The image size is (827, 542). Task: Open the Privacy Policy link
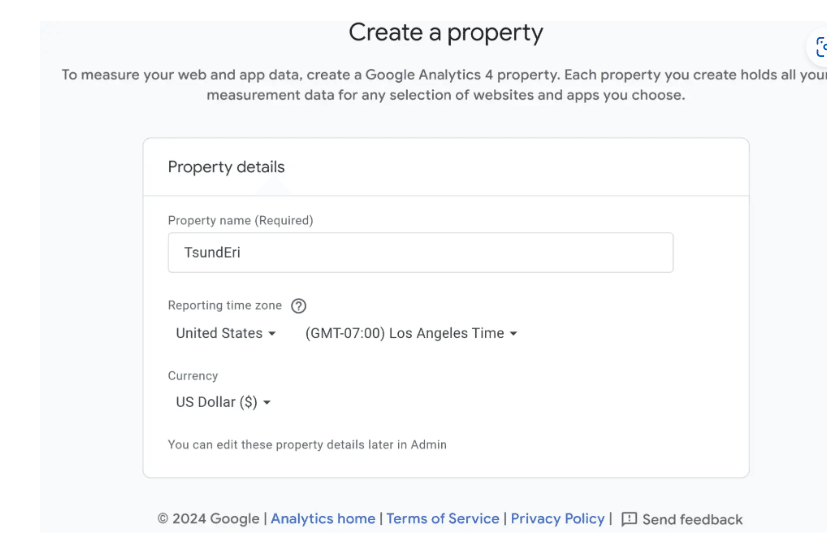557,519
